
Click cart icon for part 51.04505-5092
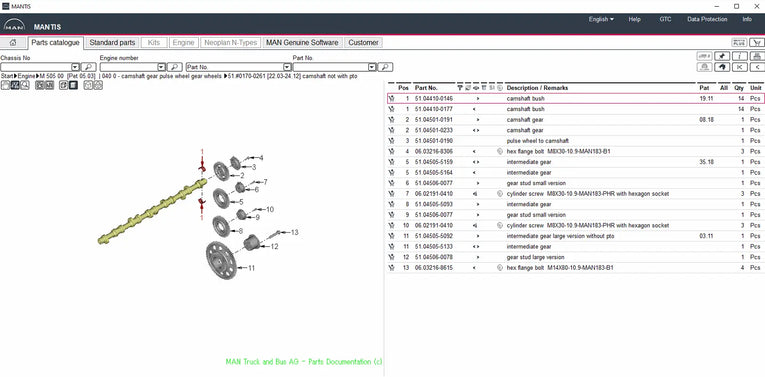(x=391, y=236)
